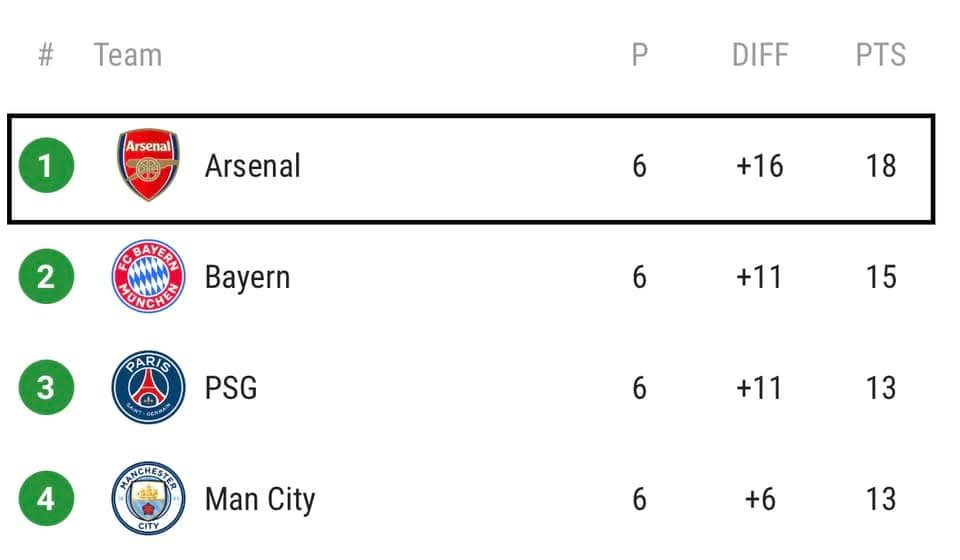Click the Bayern Munich club crest
Image resolution: width=960 pixels, height=560 pixels.
click(148, 277)
